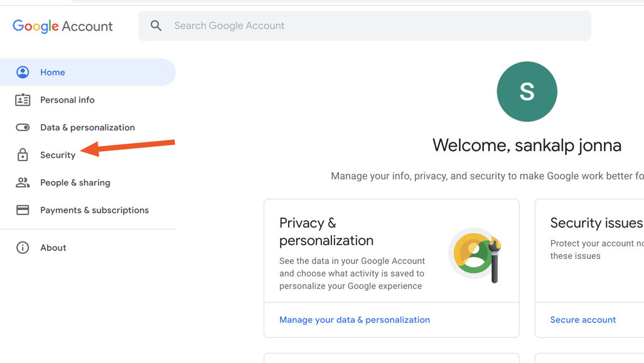Screen dimensions: 644x363
Task: Click the Secure account link
Action: point(582,320)
